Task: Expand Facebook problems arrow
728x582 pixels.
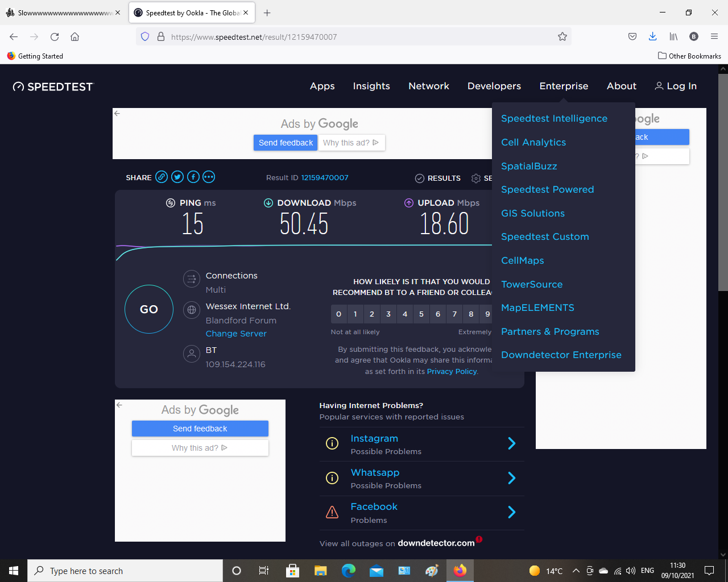Action: (x=511, y=512)
